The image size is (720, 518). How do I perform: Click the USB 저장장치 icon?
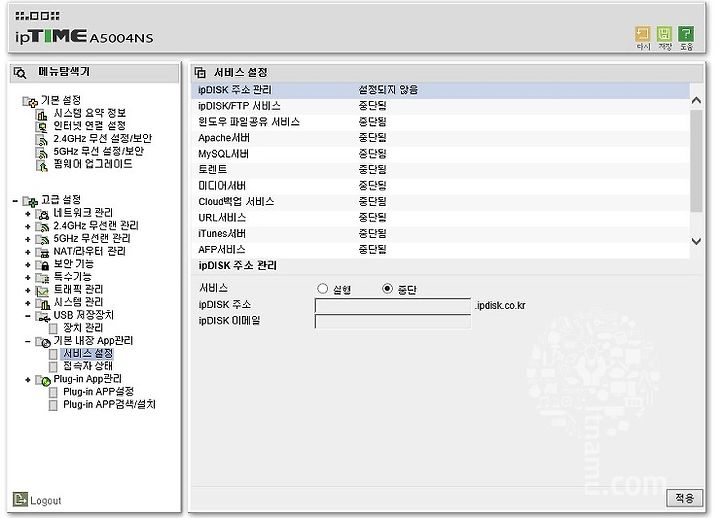(x=43, y=317)
